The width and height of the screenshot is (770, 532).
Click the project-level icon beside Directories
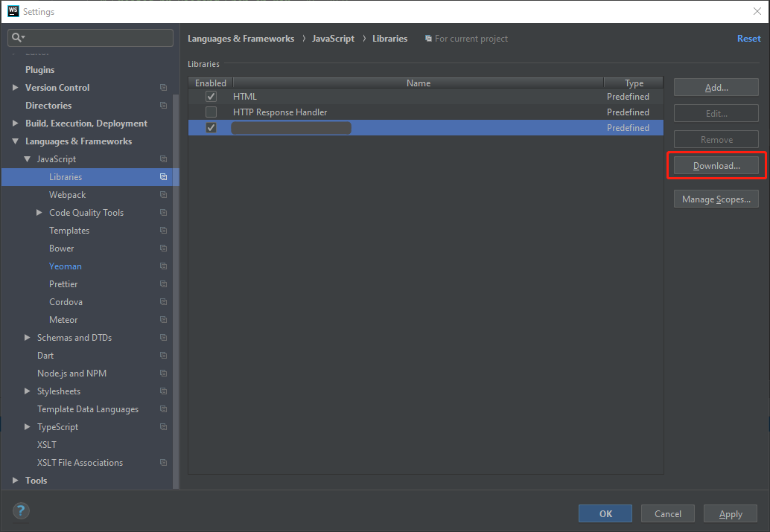click(x=164, y=106)
